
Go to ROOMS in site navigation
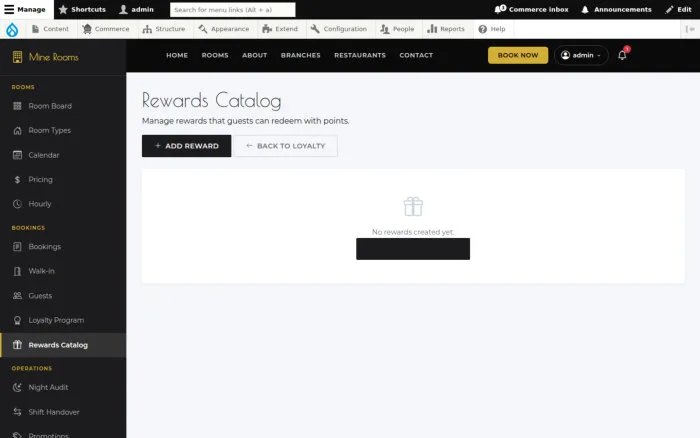215,55
